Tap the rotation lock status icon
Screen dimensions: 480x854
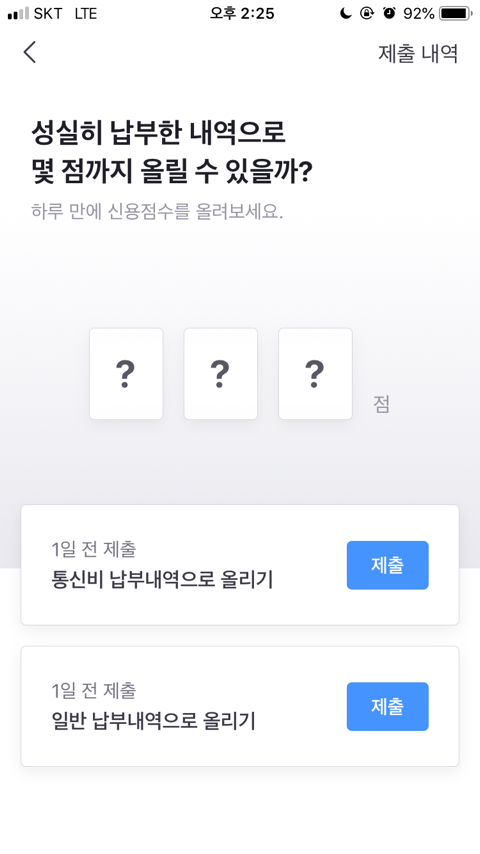[x=367, y=14]
